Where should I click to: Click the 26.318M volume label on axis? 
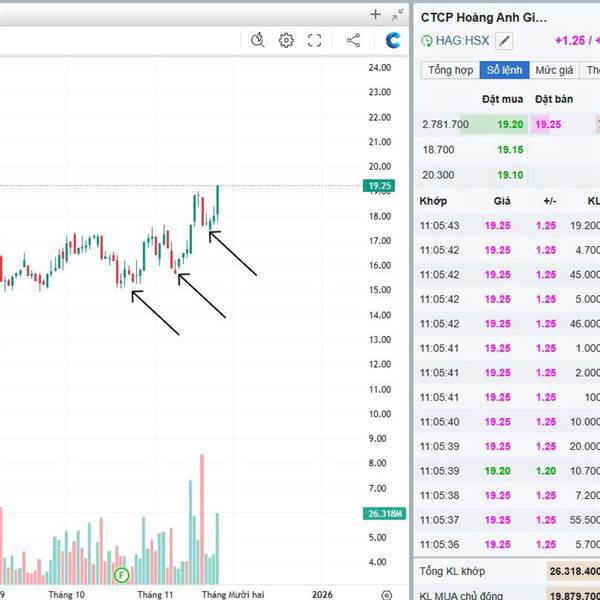384,514
